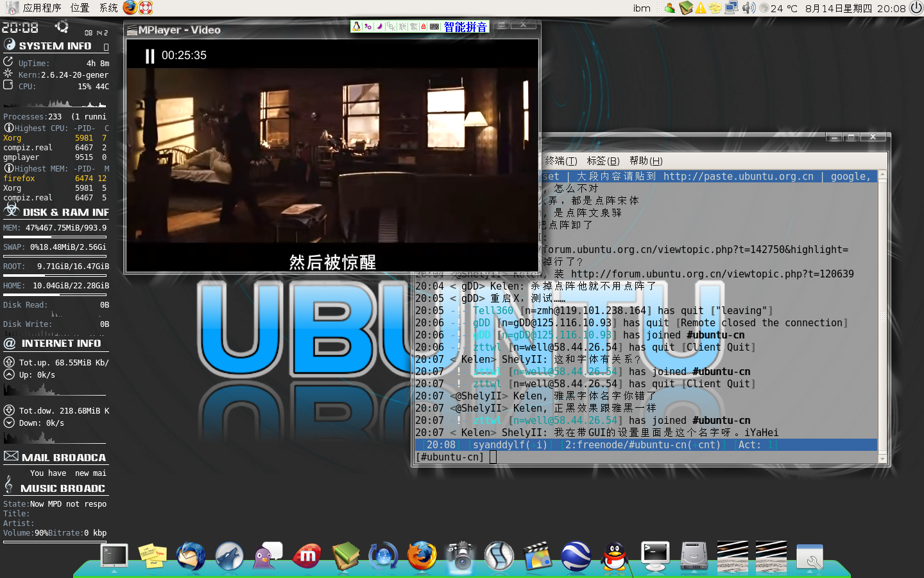Click the Tux penguin on input method bar
This screenshot has width=924, height=578.
[x=357, y=26]
